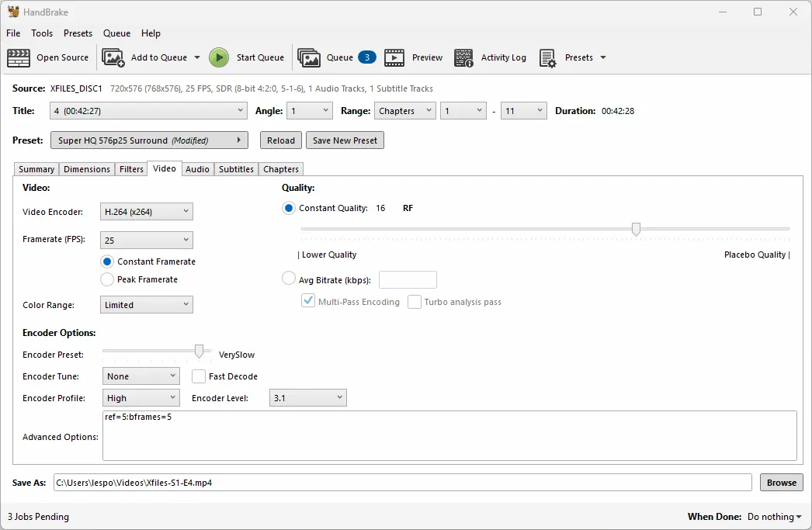Click the Save As file path field

402,483
